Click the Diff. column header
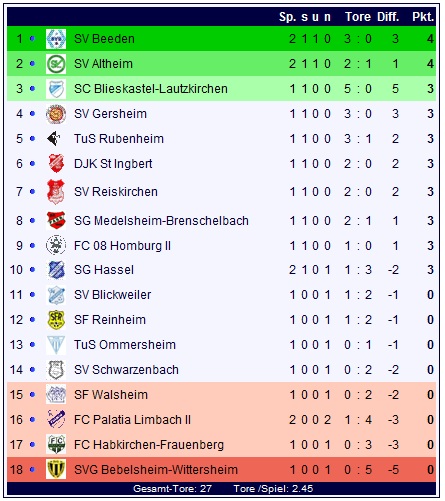The image size is (445, 501). (x=388, y=17)
